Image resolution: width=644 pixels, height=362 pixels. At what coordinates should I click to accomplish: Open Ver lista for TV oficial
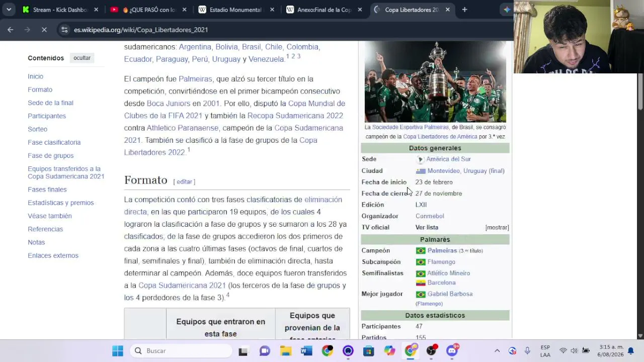(x=427, y=228)
